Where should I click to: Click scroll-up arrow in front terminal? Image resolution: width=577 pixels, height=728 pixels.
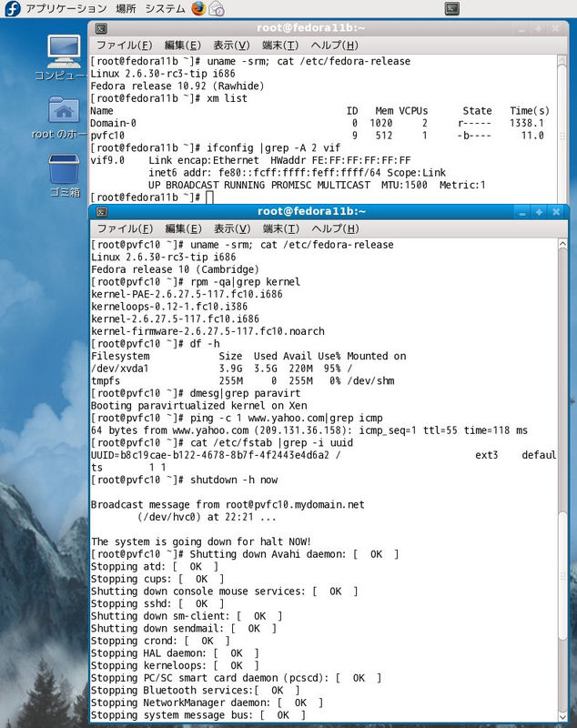[x=562, y=244]
